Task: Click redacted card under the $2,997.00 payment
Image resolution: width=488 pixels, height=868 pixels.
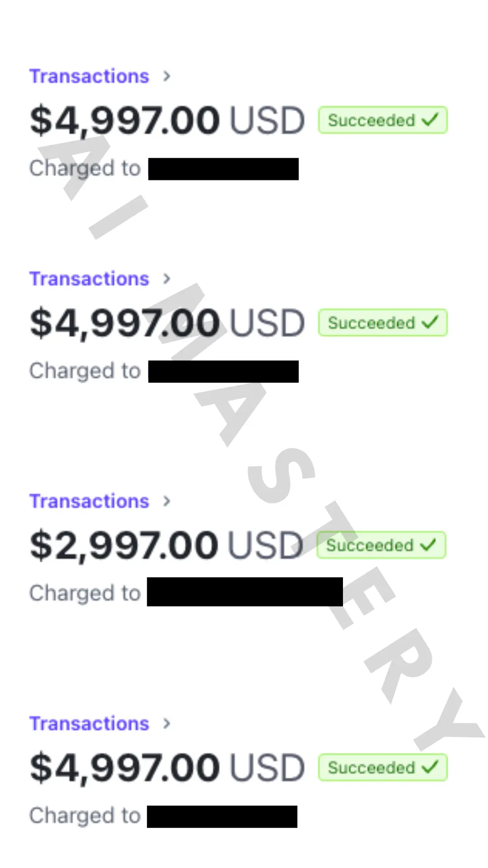Action: [x=244, y=592]
